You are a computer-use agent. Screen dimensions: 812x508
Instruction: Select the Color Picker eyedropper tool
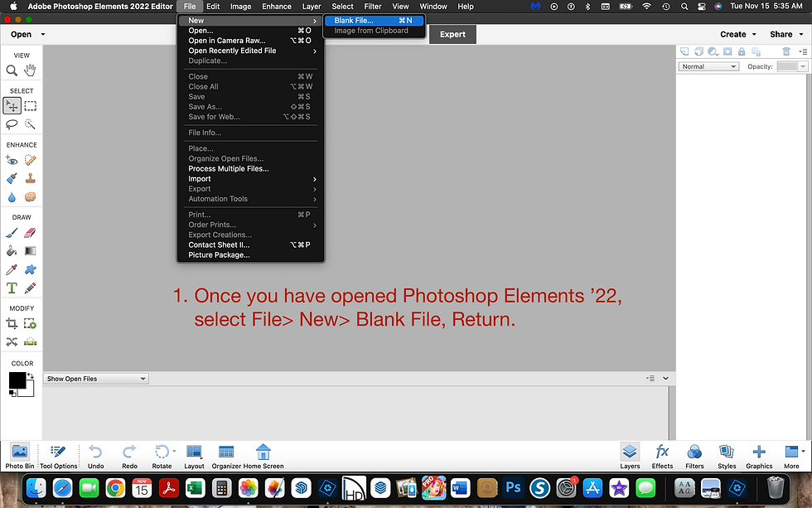pos(12,269)
